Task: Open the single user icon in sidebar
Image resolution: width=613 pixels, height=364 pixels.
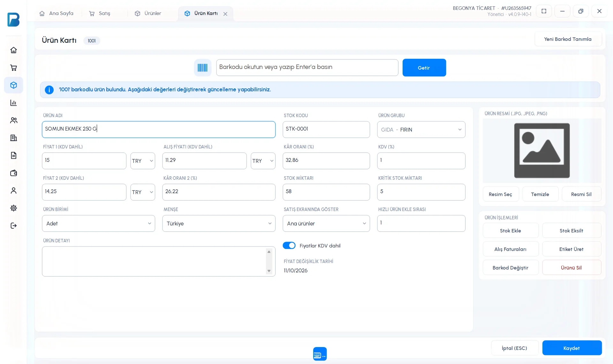Action: point(13,191)
